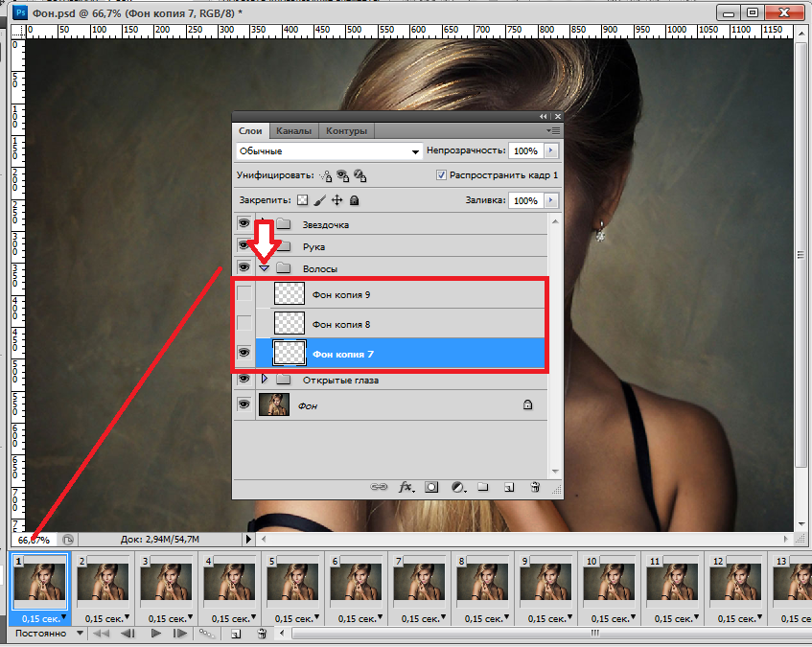Uncheck Распространить кадр 1 checkbox
Image resolution: width=812 pixels, height=647 pixels.
(441, 175)
